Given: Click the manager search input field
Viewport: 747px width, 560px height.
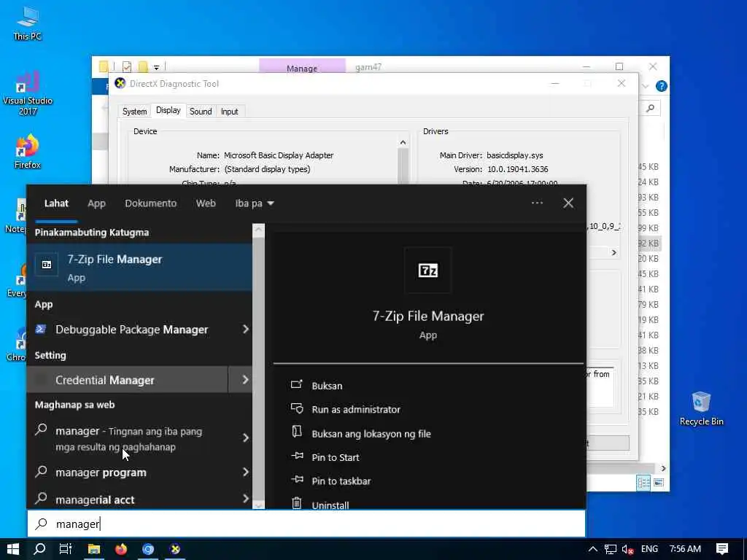Looking at the screenshot, I should pos(306,524).
